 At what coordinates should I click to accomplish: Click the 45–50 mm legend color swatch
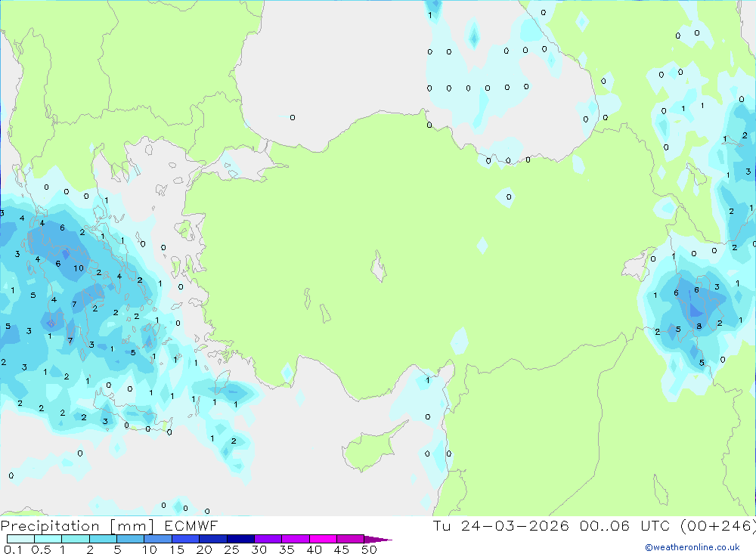point(351,539)
